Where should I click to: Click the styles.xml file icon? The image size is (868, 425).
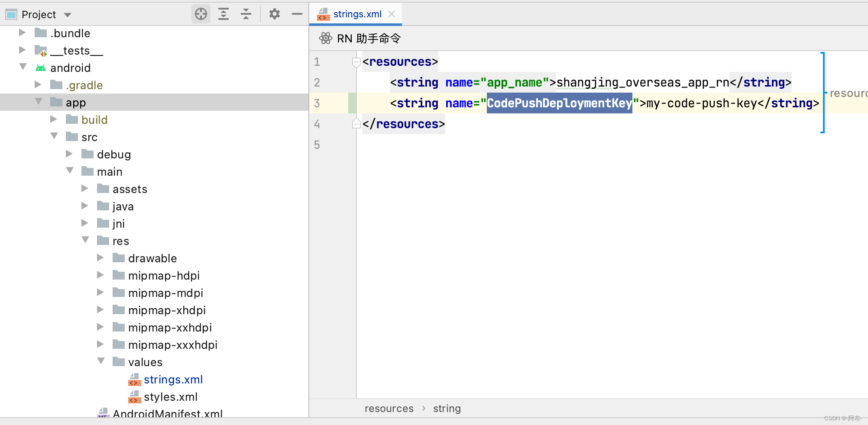pyautogui.click(x=134, y=397)
